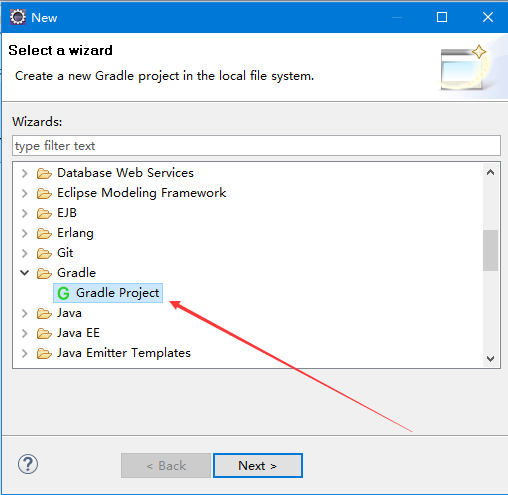Click the Eclipse Modeling Framework folder icon
The height and width of the screenshot is (495, 508).
[44, 193]
